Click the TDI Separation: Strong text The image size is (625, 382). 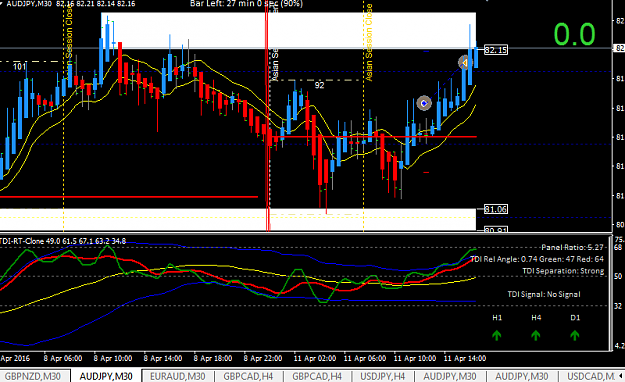563,271
